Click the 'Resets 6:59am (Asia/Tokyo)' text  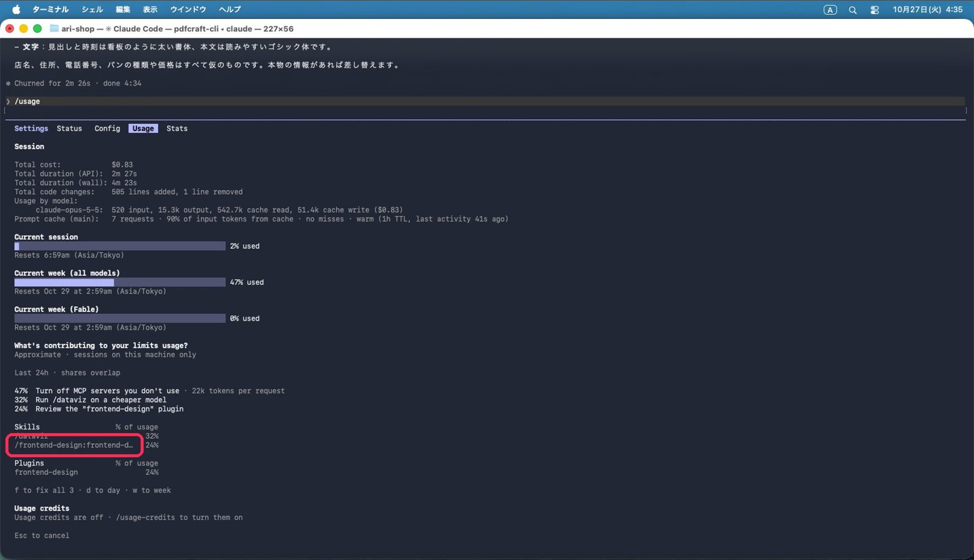pos(69,255)
